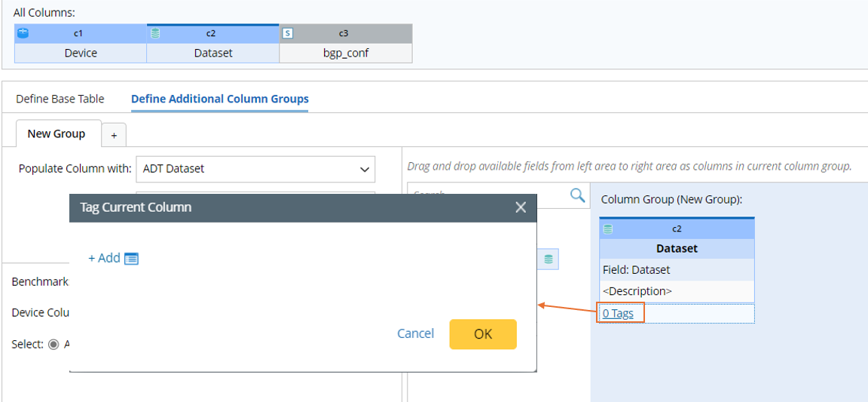
Task: Click the table icon next to + Add
Action: pyautogui.click(x=131, y=259)
